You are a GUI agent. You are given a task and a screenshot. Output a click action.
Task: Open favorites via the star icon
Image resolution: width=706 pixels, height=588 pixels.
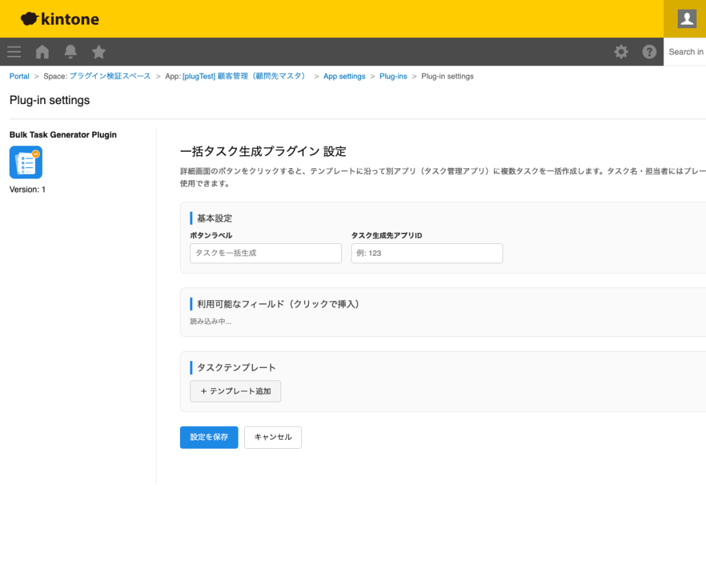tap(98, 52)
